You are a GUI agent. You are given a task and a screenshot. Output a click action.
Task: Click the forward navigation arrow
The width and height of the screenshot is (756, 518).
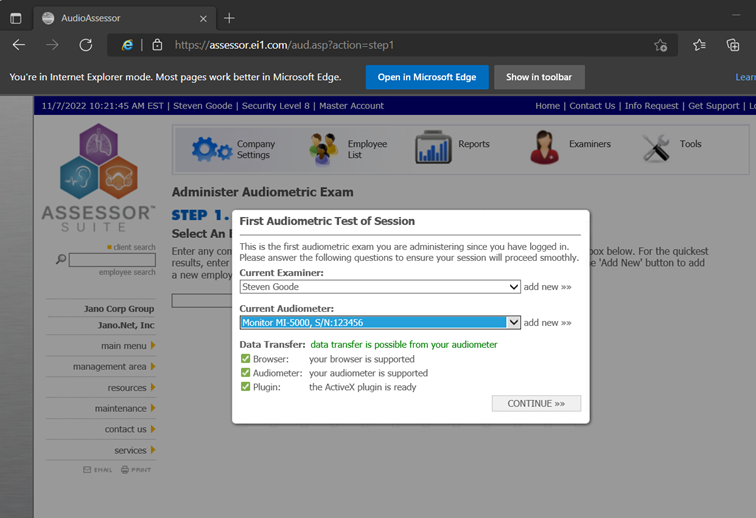point(52,45)
